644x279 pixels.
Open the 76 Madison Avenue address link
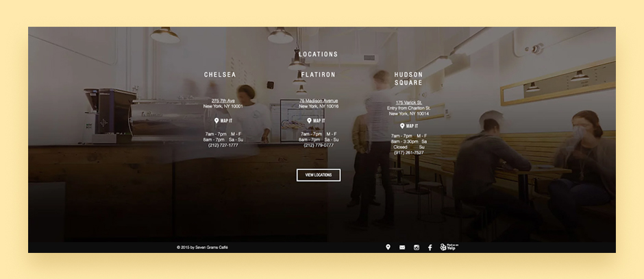(319, 101)
